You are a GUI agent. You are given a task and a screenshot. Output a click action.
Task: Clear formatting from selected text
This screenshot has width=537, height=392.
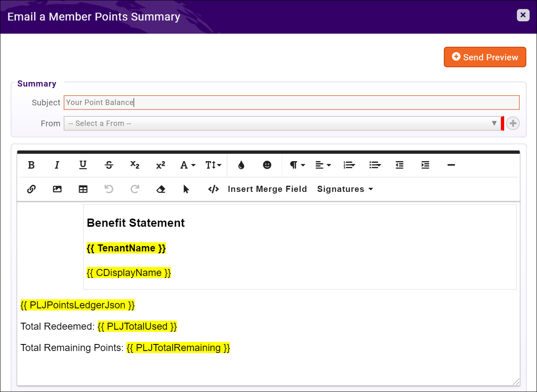point(161,189)
